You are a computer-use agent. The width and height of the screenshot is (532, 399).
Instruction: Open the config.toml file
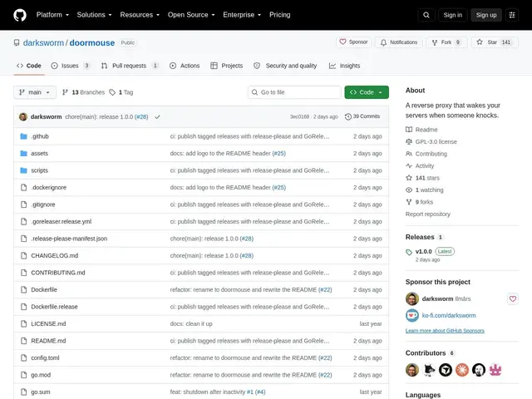pos(45,357)
